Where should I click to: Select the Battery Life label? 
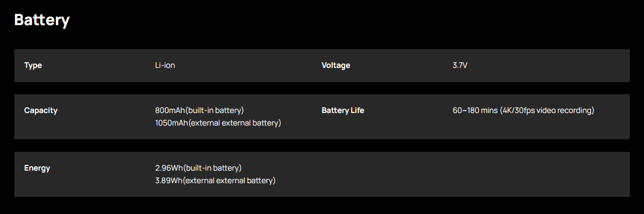coord(343,111)
